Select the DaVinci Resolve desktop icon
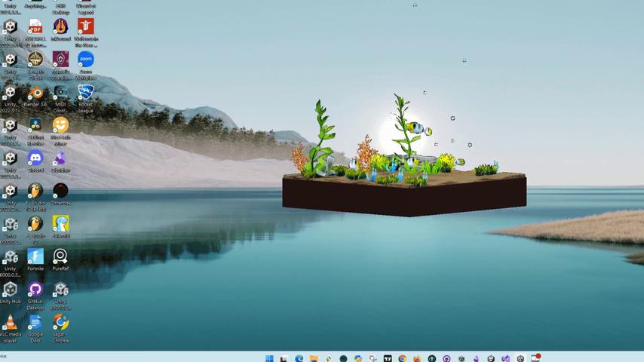Screen dimensions: 644x362 tap(35, 126)
